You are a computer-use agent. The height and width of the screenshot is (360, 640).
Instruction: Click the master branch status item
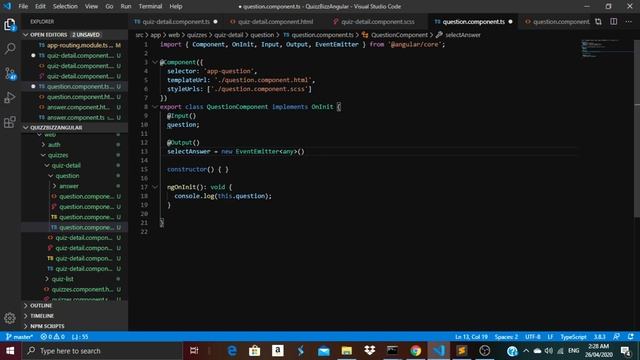(x=19, y=337)
